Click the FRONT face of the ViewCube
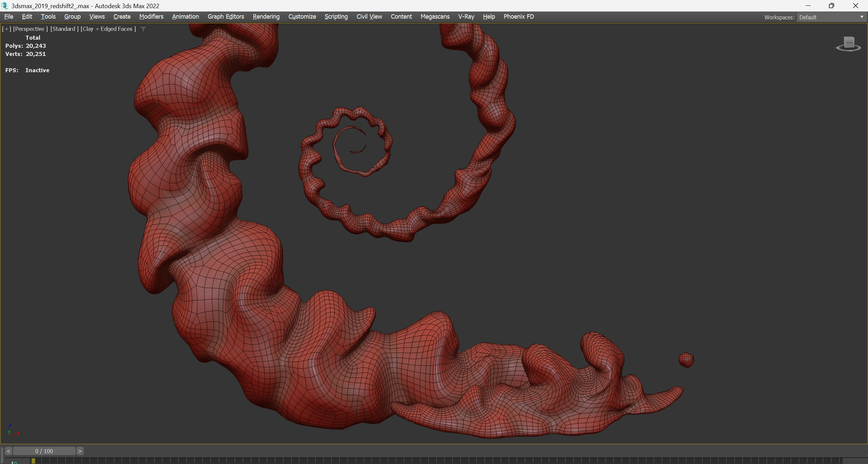The height and width of the screenshot is (464, 868). pyautogui.click(x=849, y=42)
